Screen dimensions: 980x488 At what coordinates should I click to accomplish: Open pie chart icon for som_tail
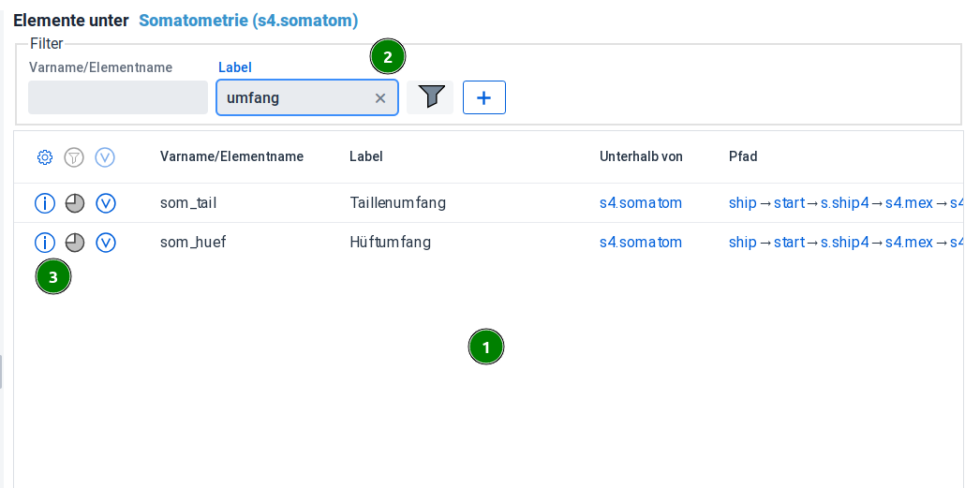pyautogui.click(x=75, y=202)
